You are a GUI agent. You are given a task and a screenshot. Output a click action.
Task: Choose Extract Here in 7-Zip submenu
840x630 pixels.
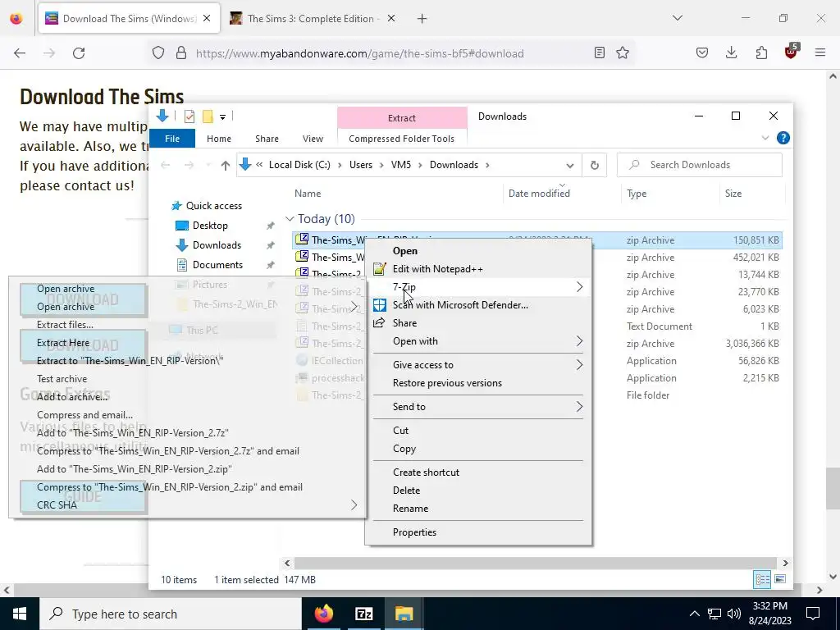[x=62, y=343]
